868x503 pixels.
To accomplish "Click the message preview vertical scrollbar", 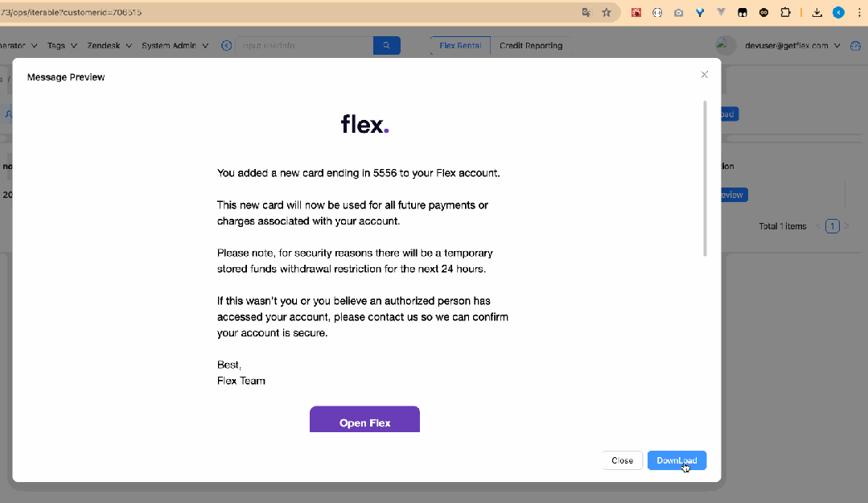I will click(705, 179).
